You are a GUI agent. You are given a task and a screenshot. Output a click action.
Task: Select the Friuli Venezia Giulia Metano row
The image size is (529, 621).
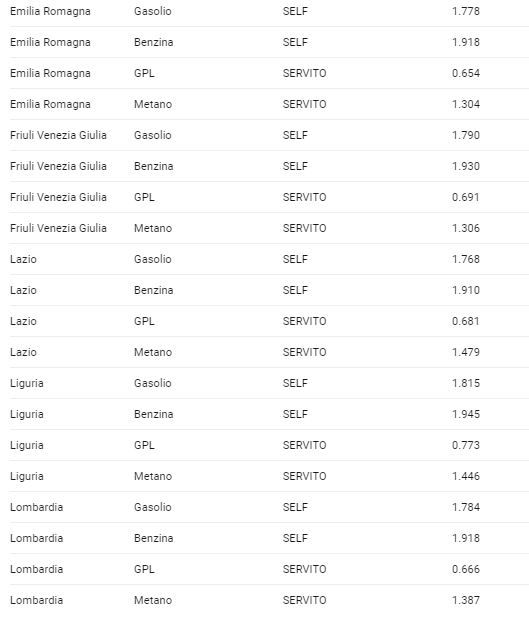coord(269,228)
